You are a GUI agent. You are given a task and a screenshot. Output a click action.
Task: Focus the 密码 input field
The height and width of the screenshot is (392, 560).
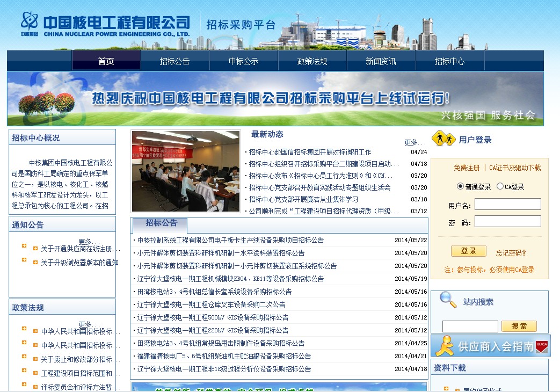[x=507, y=221]
